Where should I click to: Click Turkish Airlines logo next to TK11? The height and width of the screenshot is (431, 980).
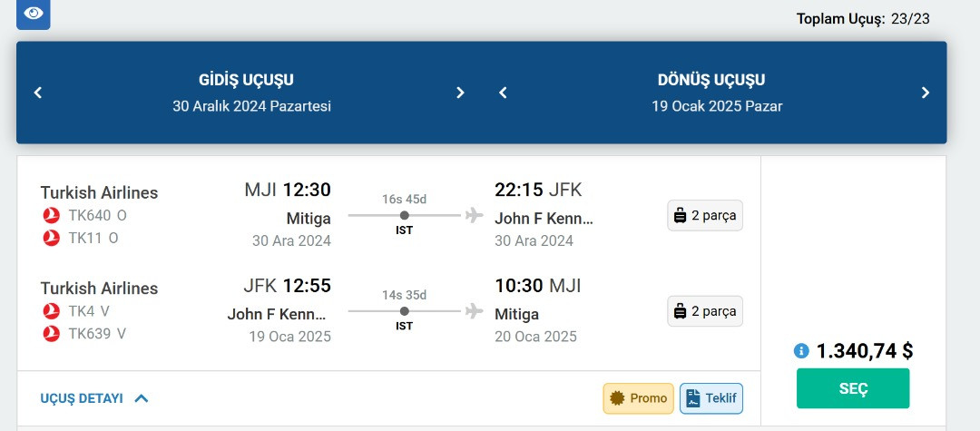point(52,239)
